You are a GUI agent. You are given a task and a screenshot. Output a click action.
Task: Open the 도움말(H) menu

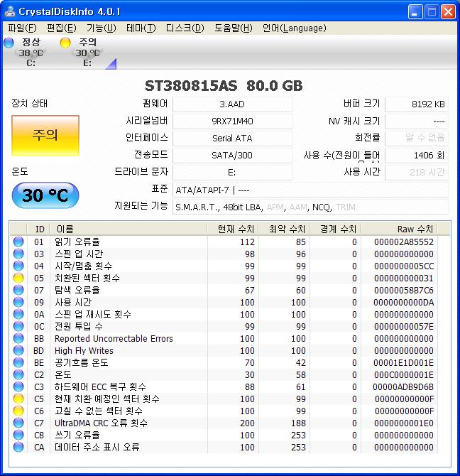[x=233, y=28]
